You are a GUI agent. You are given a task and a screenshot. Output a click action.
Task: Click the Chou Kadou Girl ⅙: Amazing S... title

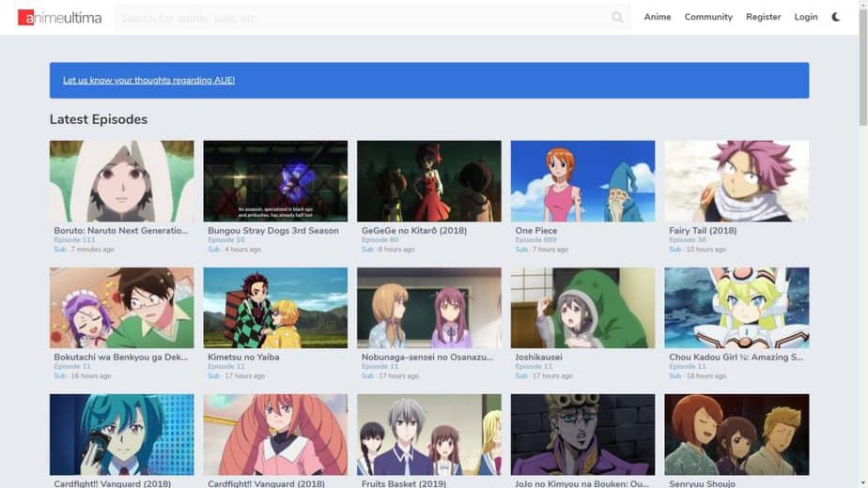pyautogui.click(x=736, y=357)
